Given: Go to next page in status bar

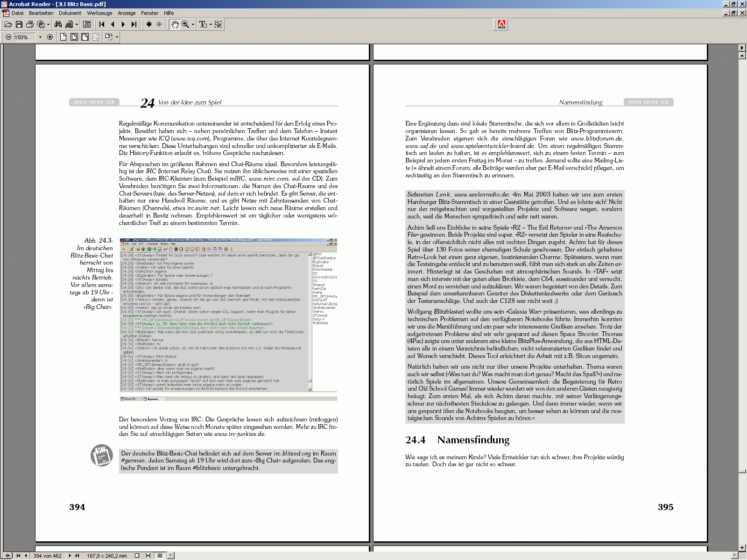Looking at the screenshot, I should [70, 555].
